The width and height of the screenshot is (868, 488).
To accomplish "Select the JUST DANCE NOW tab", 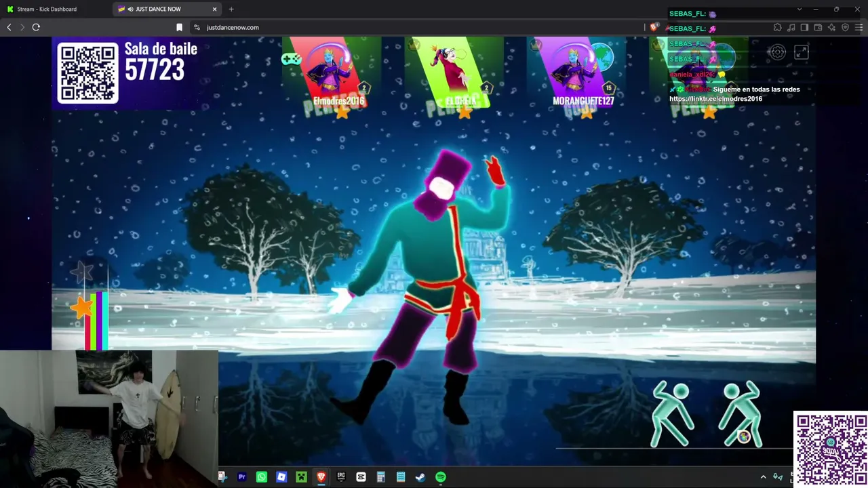I will 167,9.
